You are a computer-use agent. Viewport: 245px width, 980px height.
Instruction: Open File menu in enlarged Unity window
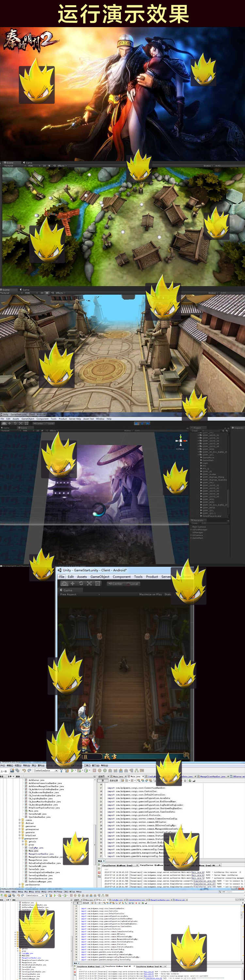62,577
